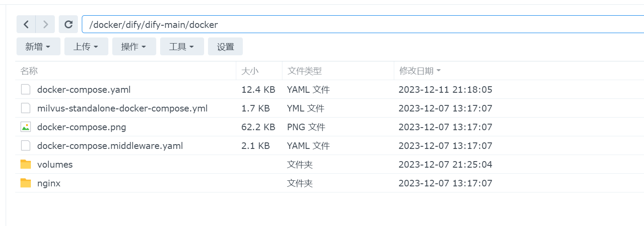Sort by the 名称 column header
The width and height of the screenshot is (644, 226).
[x=125, y=71]
